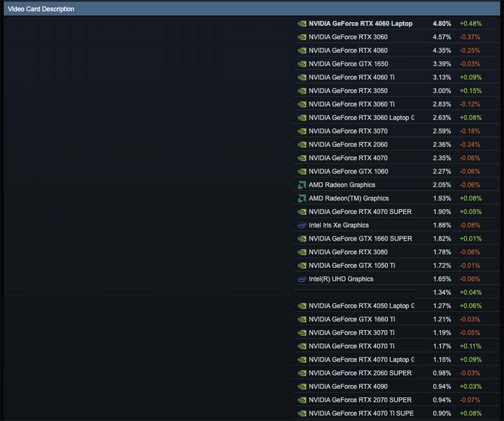
Task: Click the Intel logo beside Intel Iris Xe Graphics
Action: point(302,225)
